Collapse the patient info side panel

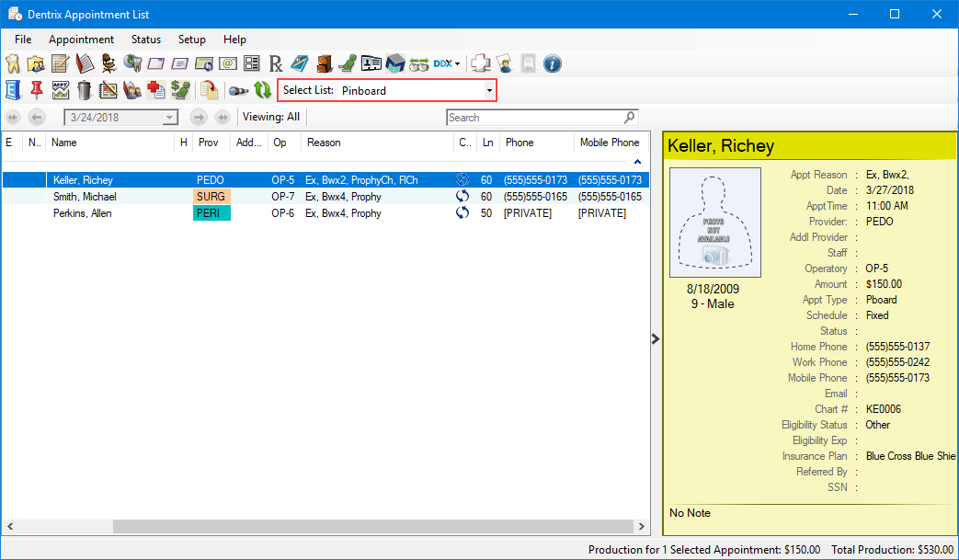(656, 338)
